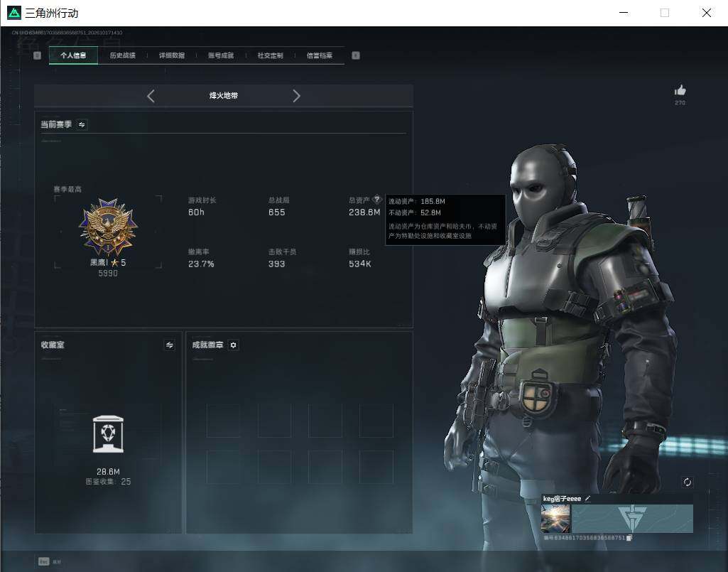Click the swap icon in the 收藏室 panel
The width and height of the screenshot is (728, 572).
click(x=170, y=345)
